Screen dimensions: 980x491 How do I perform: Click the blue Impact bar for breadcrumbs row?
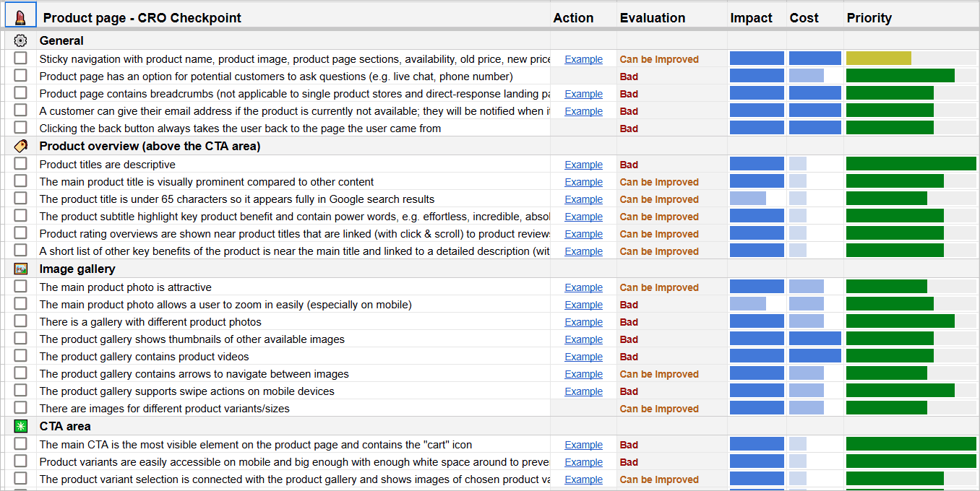(x=756, y=93)
